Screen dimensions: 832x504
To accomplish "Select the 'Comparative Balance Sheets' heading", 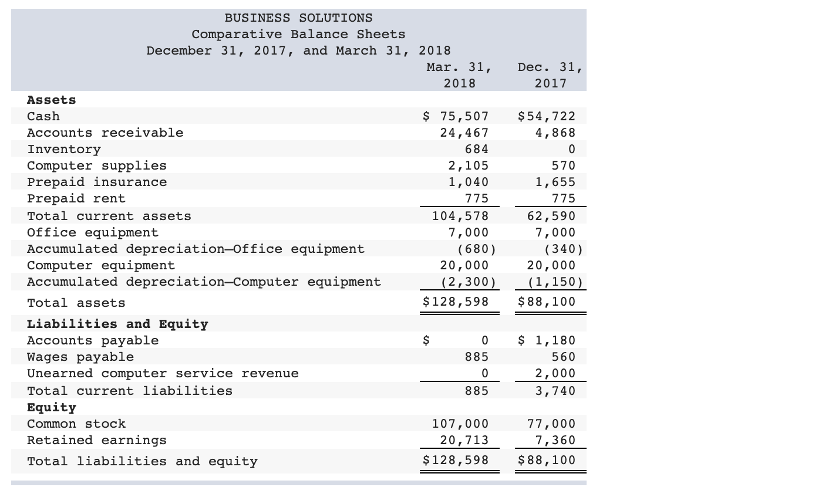I will (298, 34).
